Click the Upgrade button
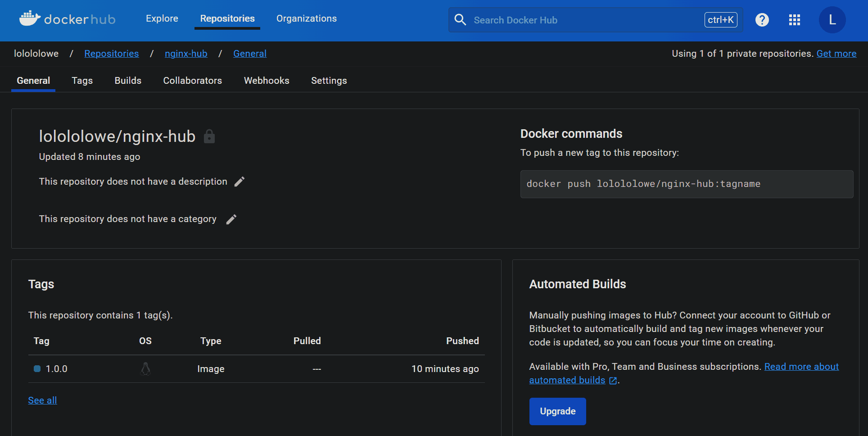 (557, 411)
